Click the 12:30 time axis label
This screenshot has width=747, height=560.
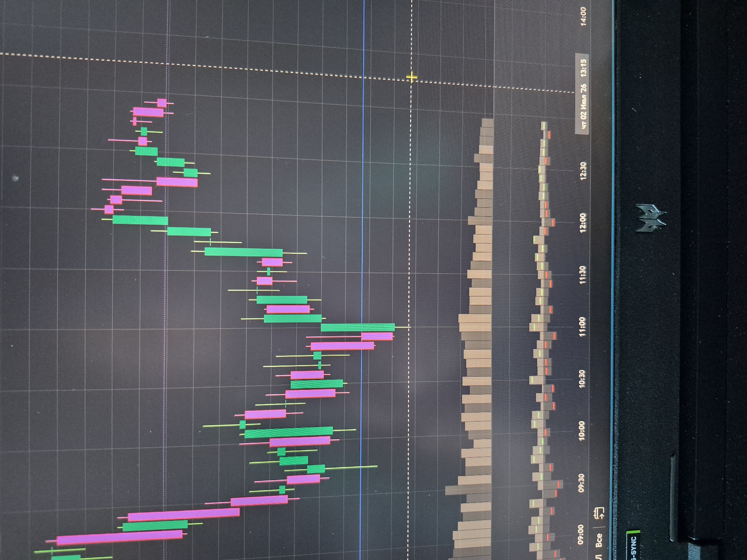(583, 171)
